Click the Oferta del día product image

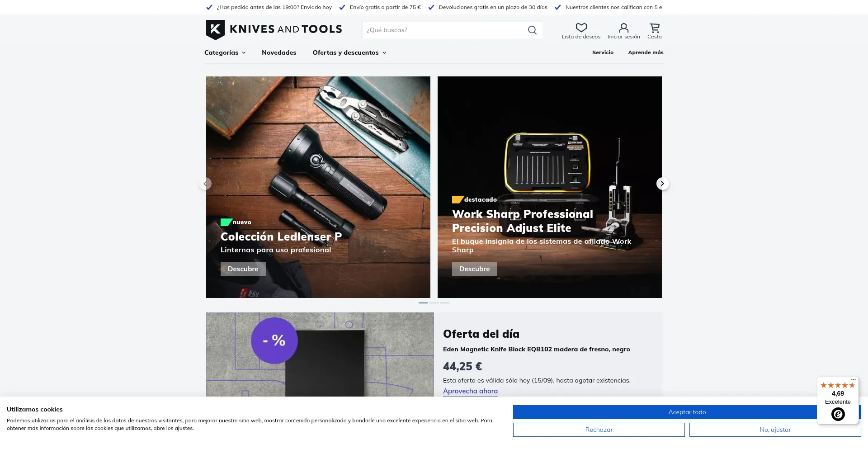(x=320, y=354)
